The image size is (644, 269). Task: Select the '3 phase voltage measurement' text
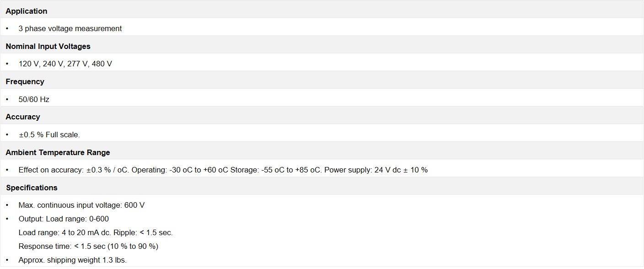pos(70,28)
